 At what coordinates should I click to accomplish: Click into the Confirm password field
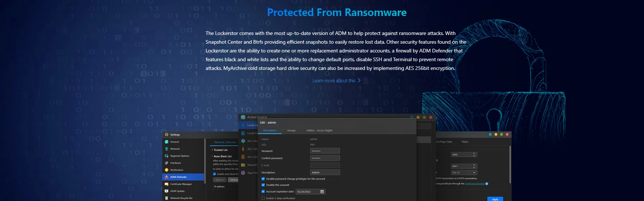(x=325, y=158)
